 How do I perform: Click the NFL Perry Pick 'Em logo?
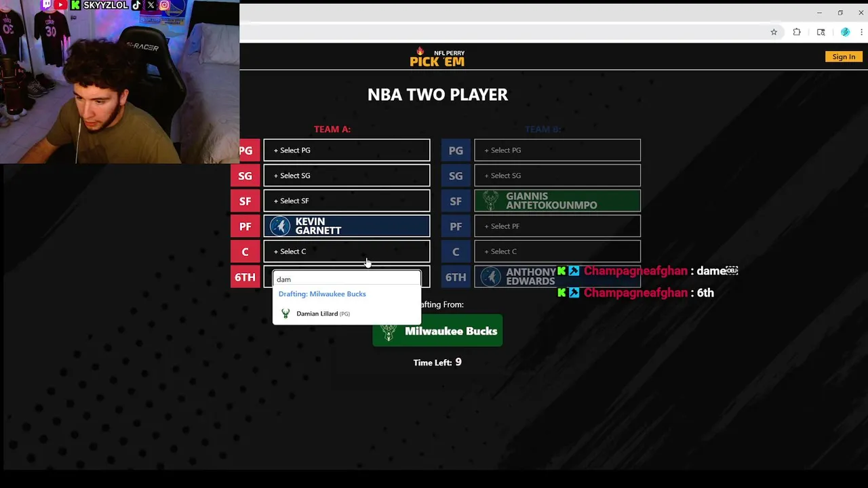pos(437,57)
